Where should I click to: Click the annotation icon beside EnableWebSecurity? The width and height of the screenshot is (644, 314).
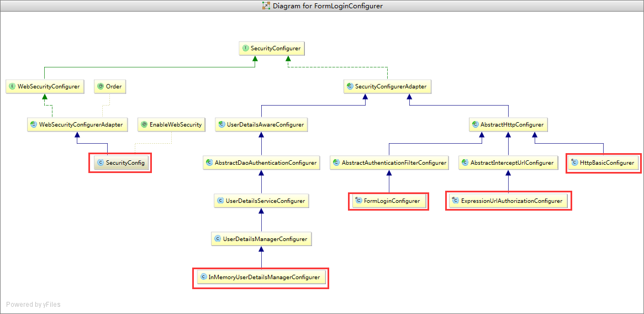coord(144,124)
